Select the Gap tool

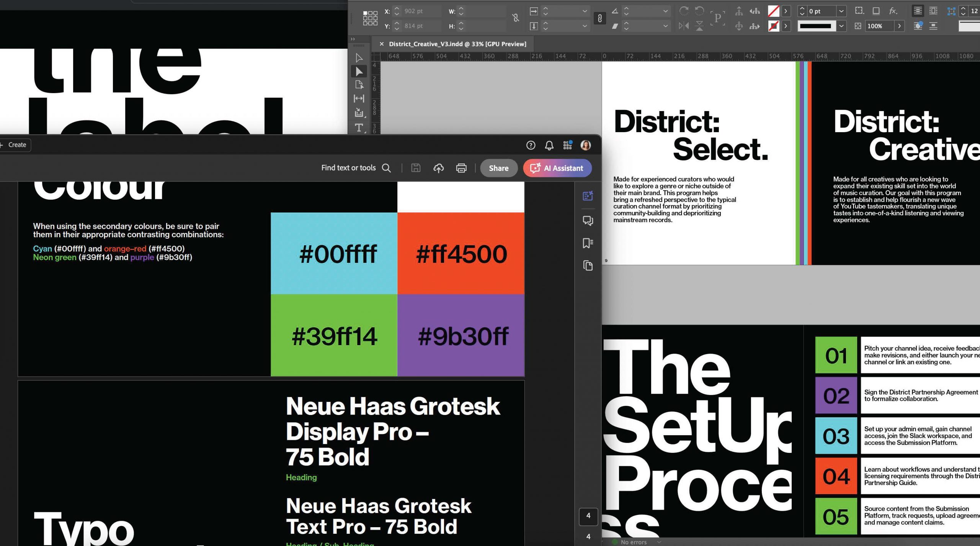[359, 98]
